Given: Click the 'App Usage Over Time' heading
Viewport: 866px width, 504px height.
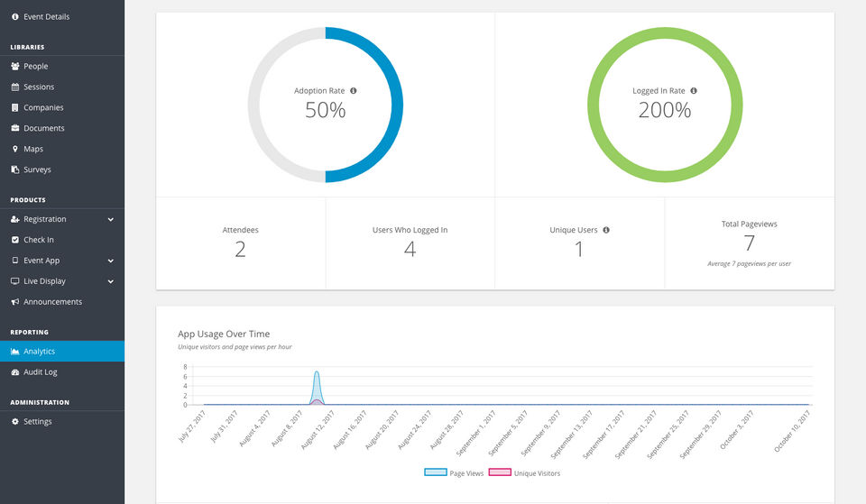Looking at the screenshot, I should tap(224, 334).
